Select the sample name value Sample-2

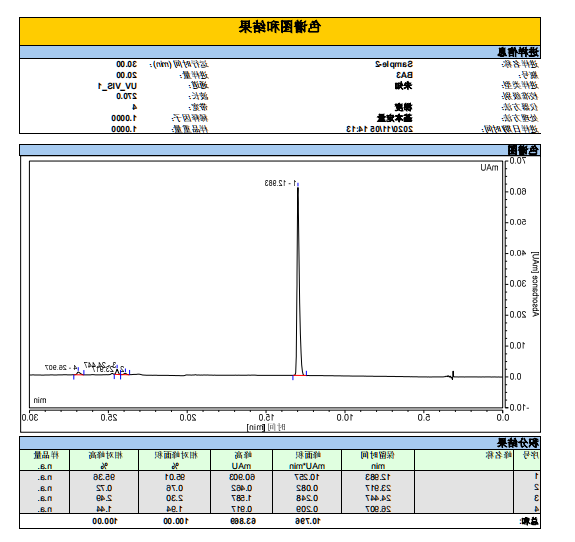click(394, 65)
